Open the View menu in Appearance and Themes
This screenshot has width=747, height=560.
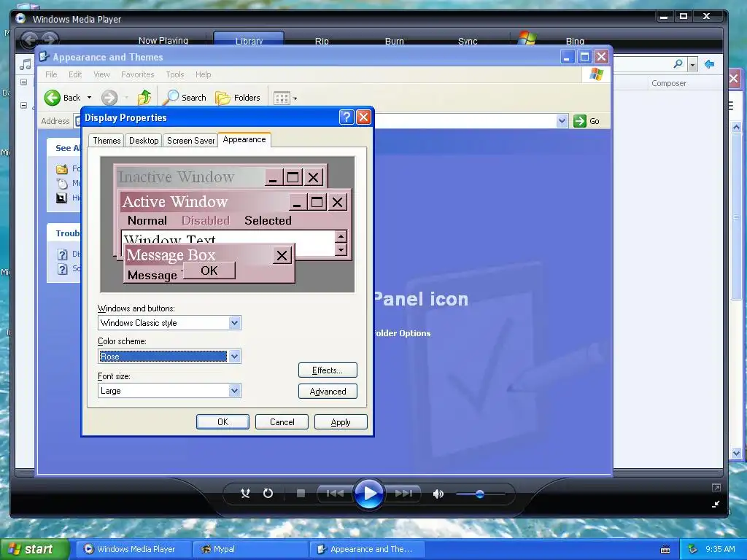(x=101, y=74)
